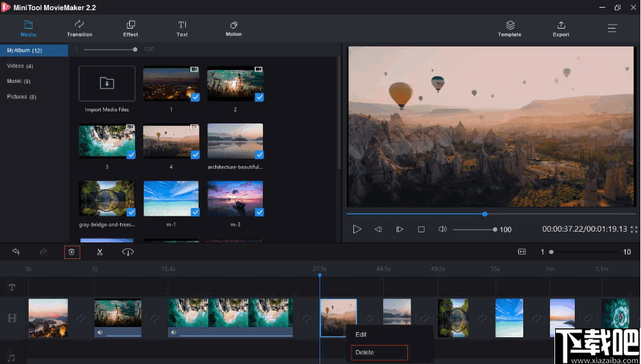Click the preview progress bar handle
Viewport: 641px width, 364px height.
[484, 214]
